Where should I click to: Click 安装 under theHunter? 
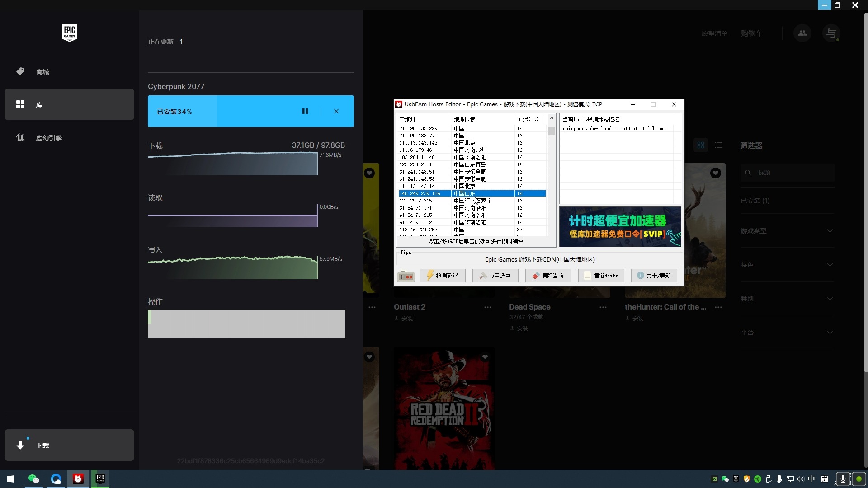point(635,319)
